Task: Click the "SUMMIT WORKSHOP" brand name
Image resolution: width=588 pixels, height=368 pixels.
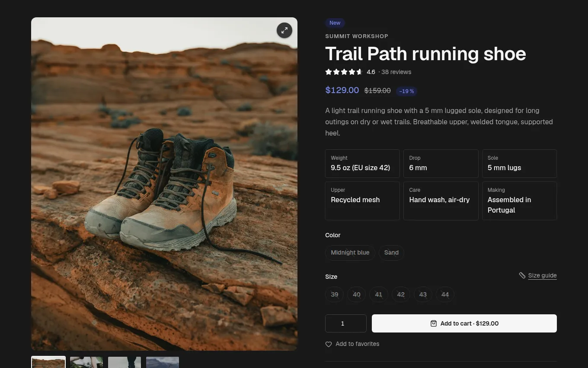Action: coord(357,36)
